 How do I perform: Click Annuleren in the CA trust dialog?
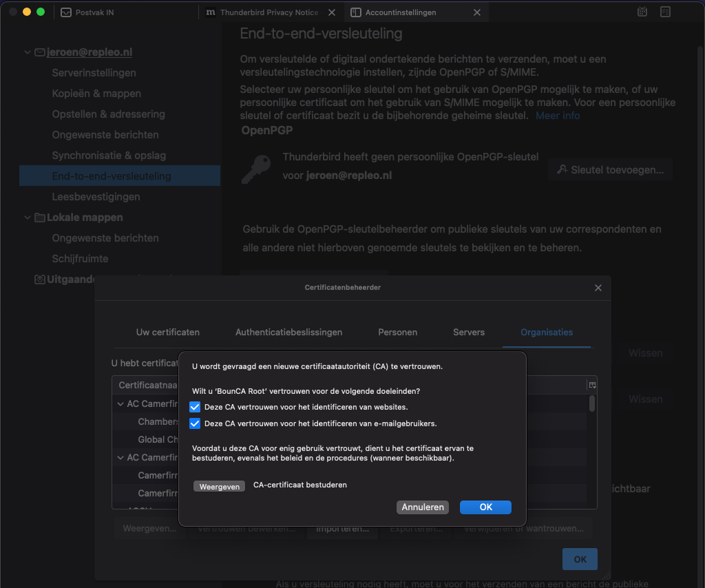(423, 507)
